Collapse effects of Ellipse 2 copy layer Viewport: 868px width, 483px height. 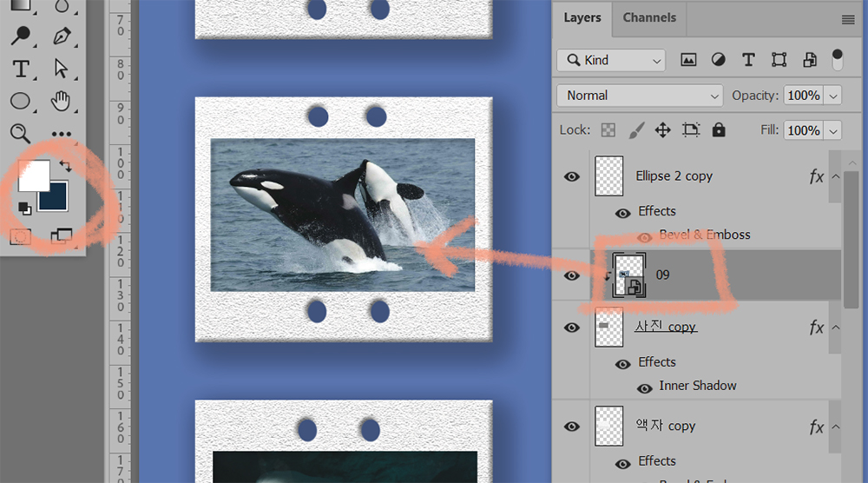[x=836, y=176]
